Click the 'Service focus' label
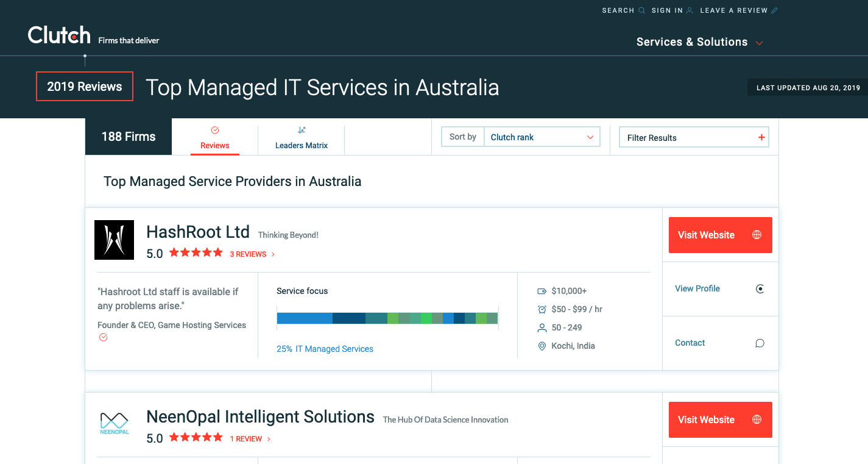Image resolution: width=868 pixels, height=464 pixels. tap(302, 291)
